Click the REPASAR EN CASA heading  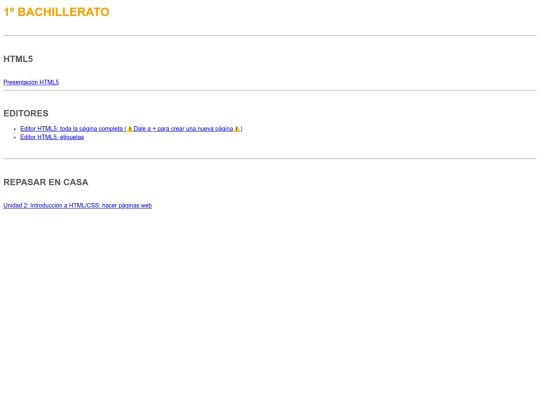[46, 182]
